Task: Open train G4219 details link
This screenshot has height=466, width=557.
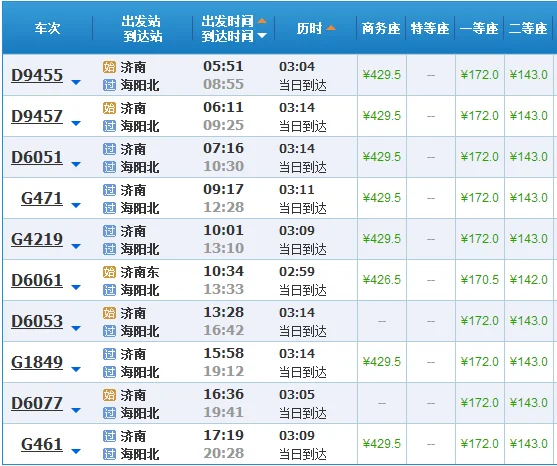Action: (37, 239)
